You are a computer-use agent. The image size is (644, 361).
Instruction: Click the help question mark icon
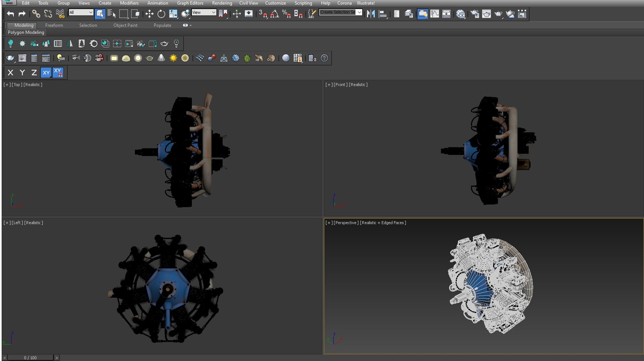pyautogui.click(x=324, y=58)
